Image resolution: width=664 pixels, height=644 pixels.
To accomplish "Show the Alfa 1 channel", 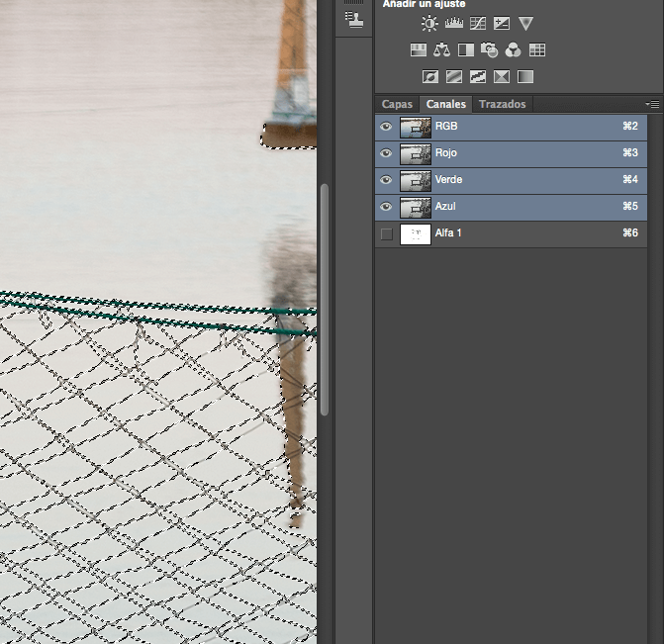I will point(386,233).
